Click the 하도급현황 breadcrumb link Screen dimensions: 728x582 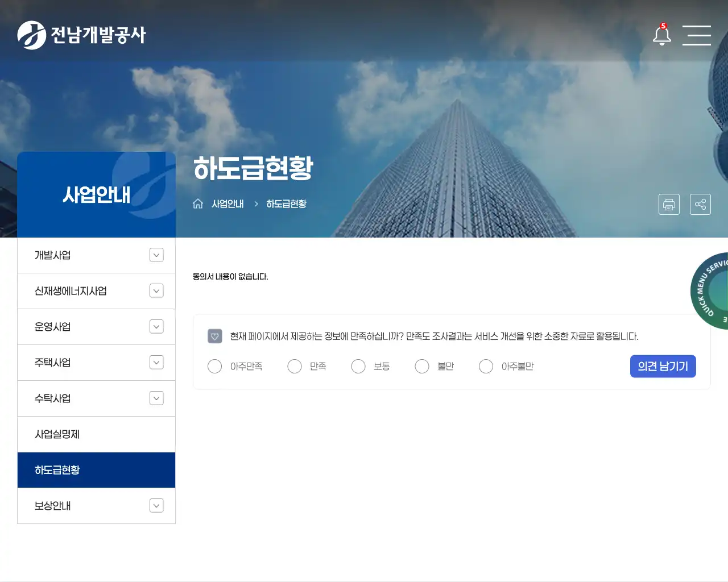click(286, 204)
